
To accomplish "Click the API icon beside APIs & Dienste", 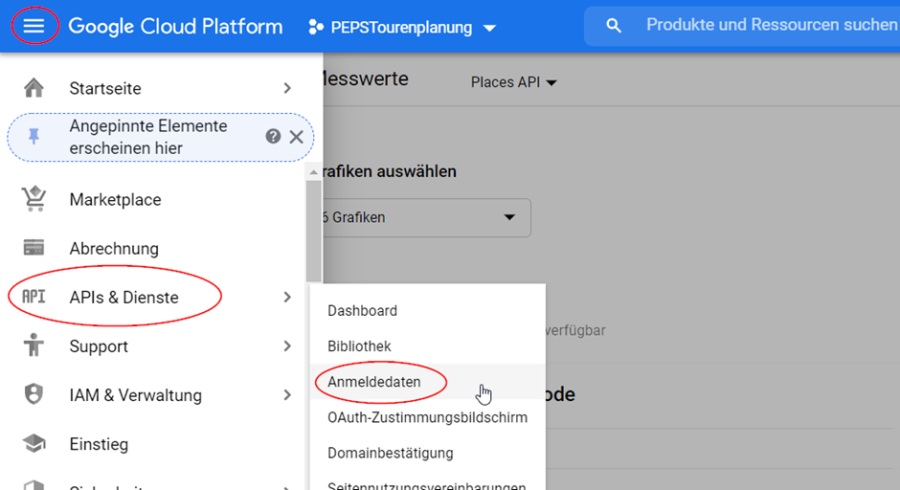I will [34, 297].
